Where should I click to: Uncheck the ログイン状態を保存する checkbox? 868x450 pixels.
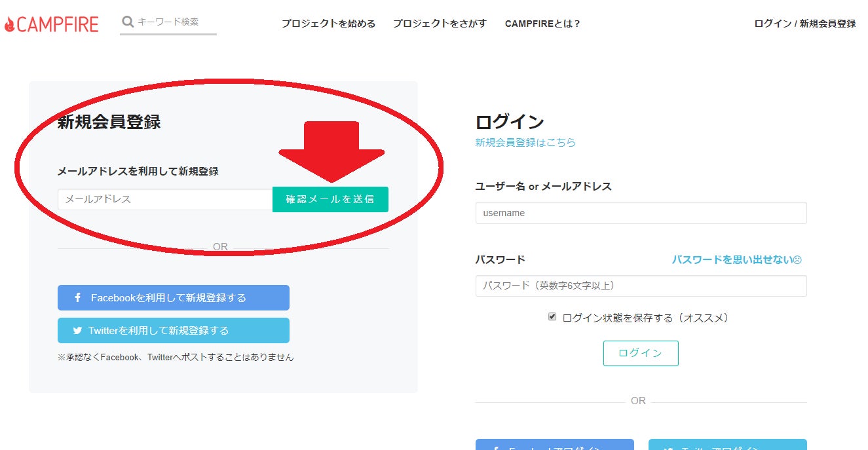(552, 317)
